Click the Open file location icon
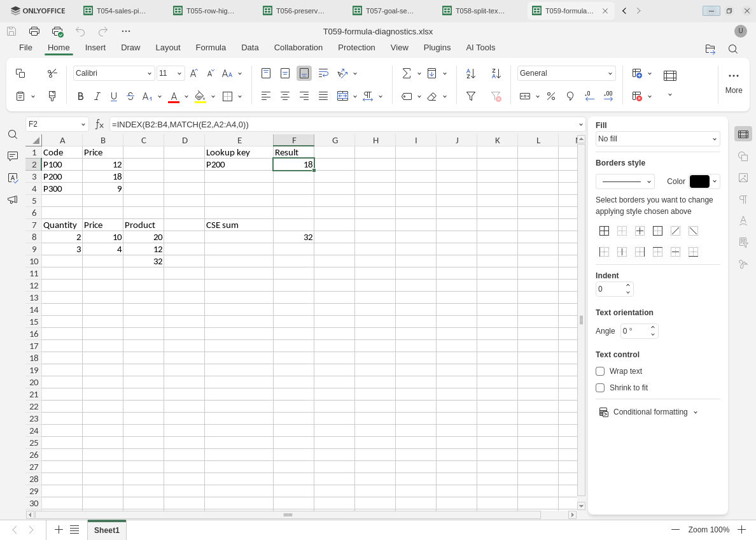The height and width of the screenshot is (540, 756). (710, 49)
